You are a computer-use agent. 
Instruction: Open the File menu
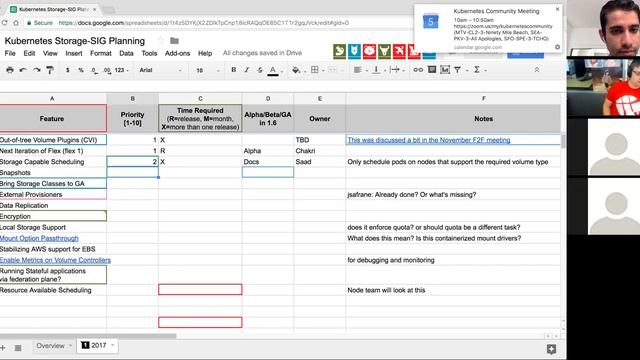click(10, 53)
